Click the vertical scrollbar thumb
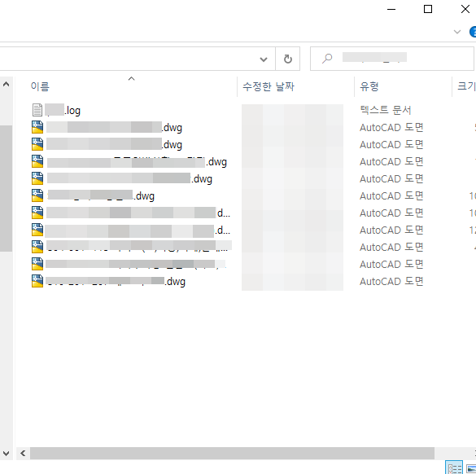 coord(6,188)
